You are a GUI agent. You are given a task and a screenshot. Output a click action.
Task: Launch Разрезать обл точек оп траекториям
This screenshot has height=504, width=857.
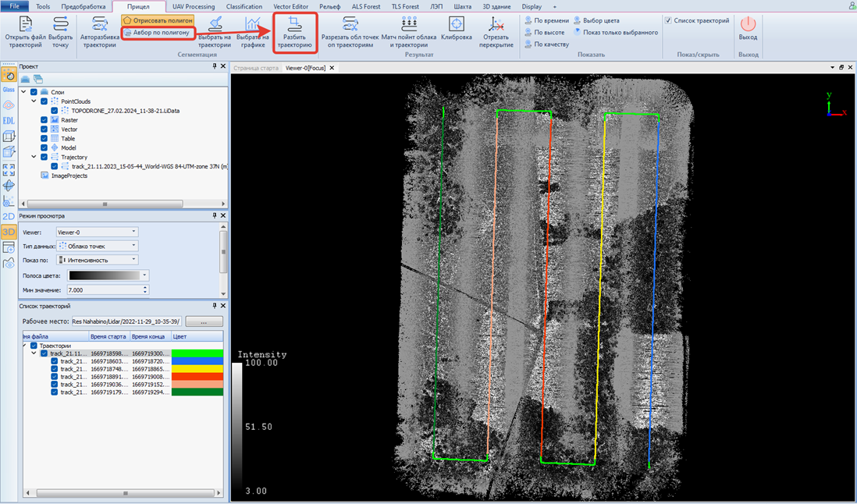point(350,32)
